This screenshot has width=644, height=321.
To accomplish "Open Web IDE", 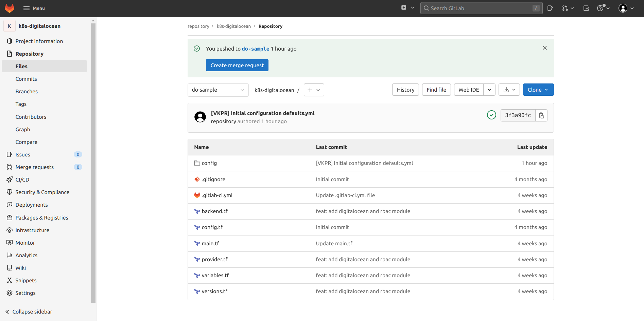I will point(469,90).
